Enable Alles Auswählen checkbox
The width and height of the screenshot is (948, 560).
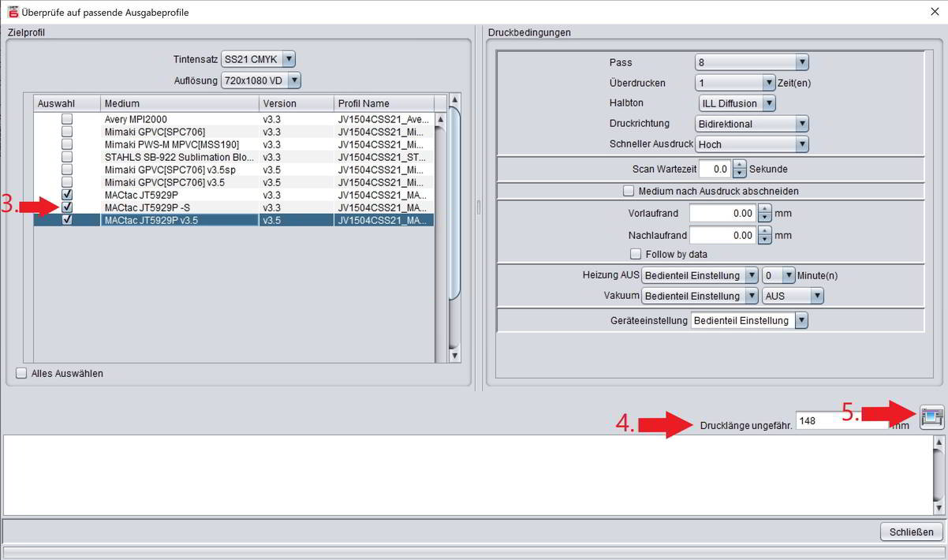21,373
